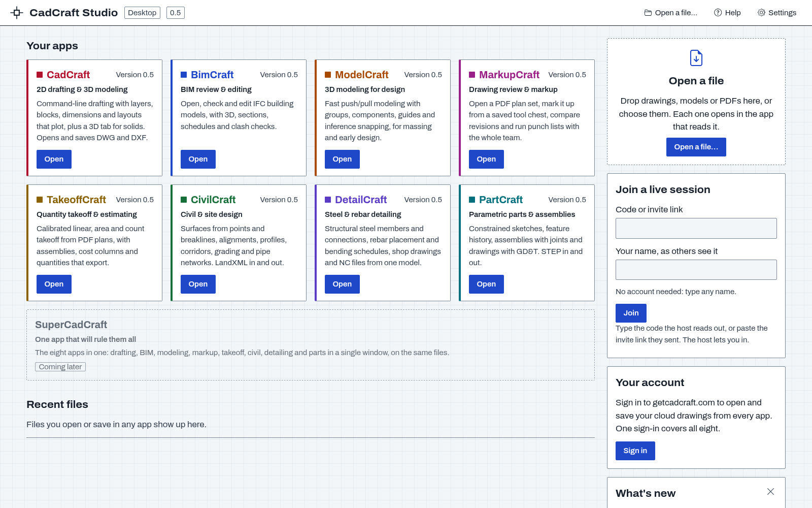Click the Desktop badge in the header
This screenshot has height=508, width=812.
[142, 13]
